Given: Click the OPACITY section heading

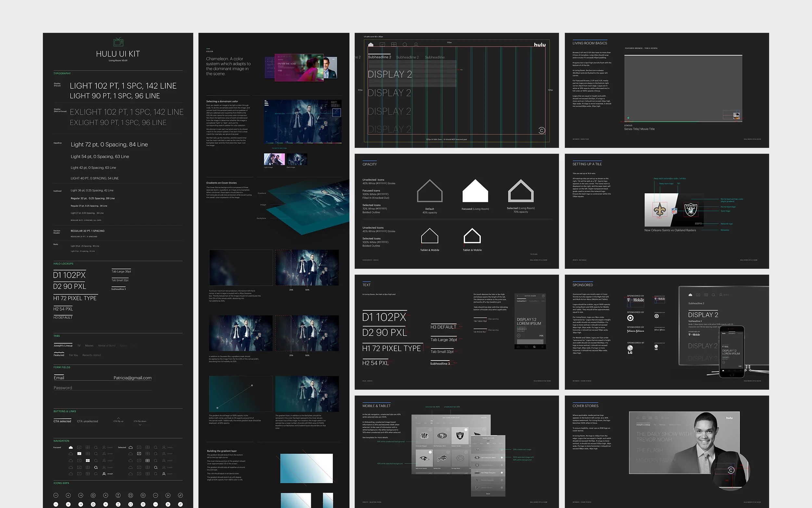Looking at the screenshot, I should (370, 164).
